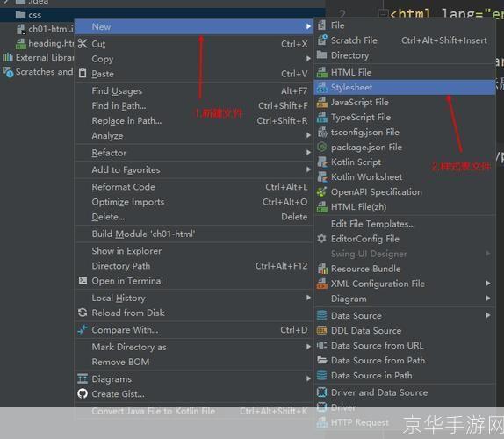Click the HTML File icon
This screenshot has width=504, height=439.
[x=321, y=72]
